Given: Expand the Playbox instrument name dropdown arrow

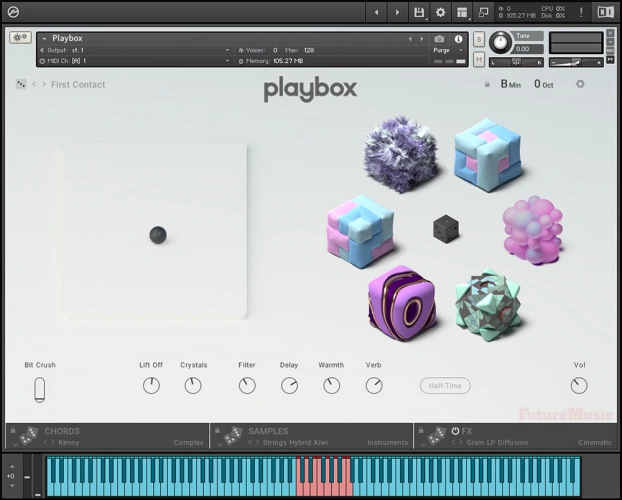Looking at the screenshot, I should click(44, 39).
